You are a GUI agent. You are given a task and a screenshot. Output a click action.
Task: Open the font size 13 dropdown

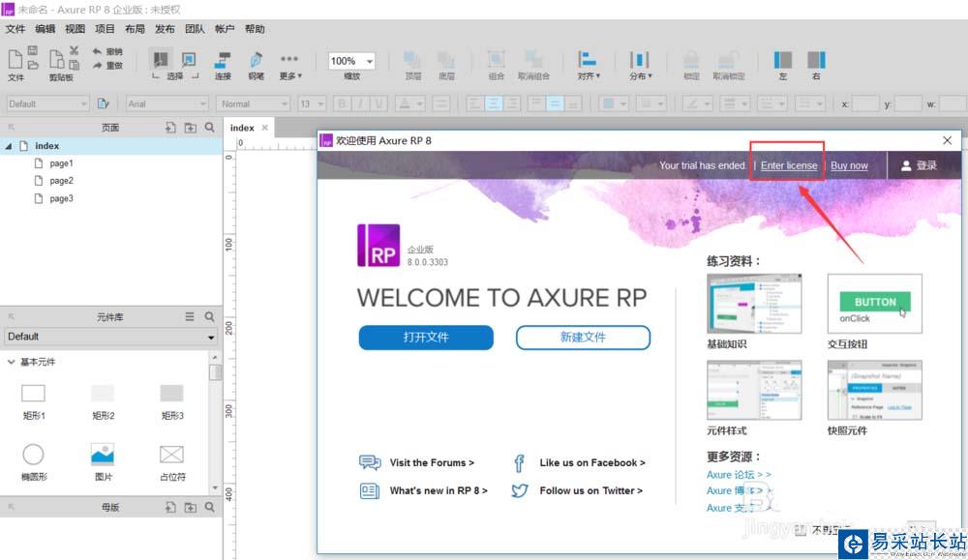(312, 103)
